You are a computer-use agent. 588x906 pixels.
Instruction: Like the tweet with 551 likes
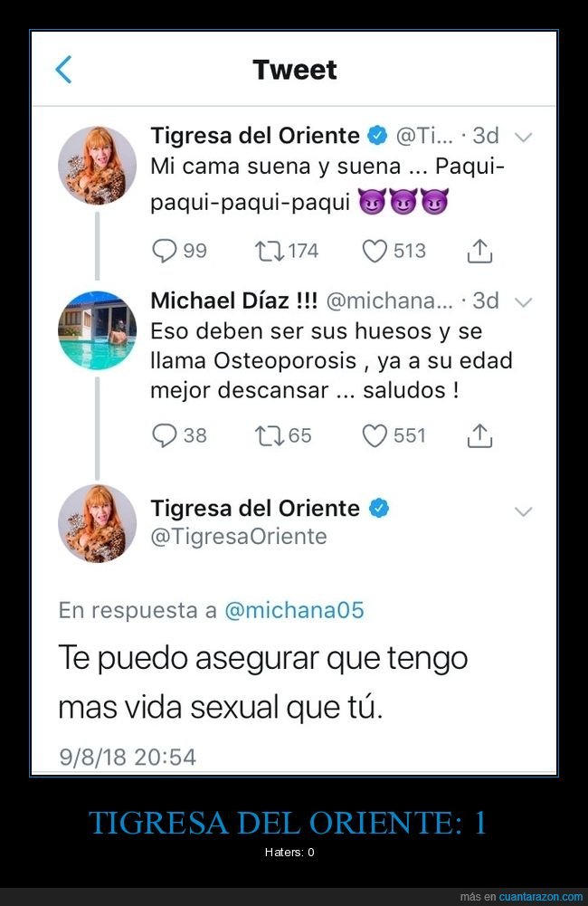coord(375,435)
